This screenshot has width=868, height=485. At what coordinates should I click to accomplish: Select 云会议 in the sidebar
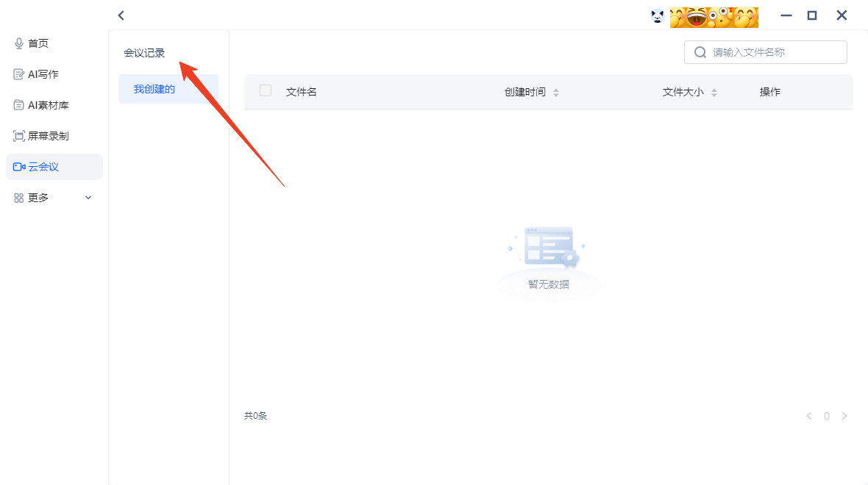pyautogui.click(x=54, y=167)
